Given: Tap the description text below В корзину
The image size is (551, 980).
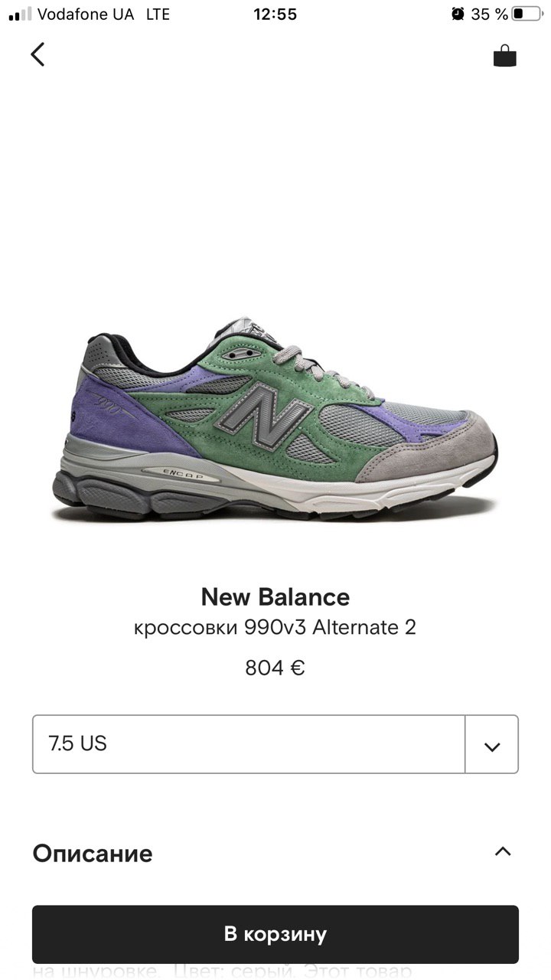Looking at the screenshot, I should (x=222, y=972).
